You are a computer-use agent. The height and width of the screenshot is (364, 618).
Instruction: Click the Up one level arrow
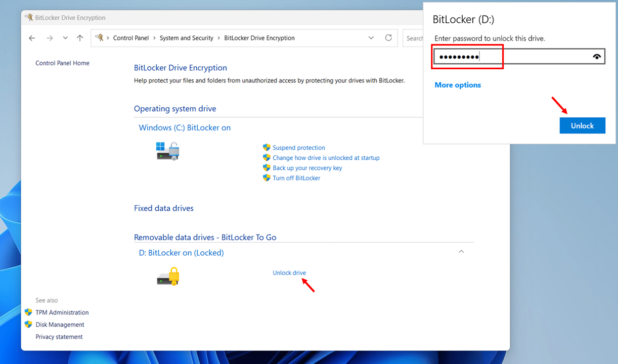[x=80, y=38]
